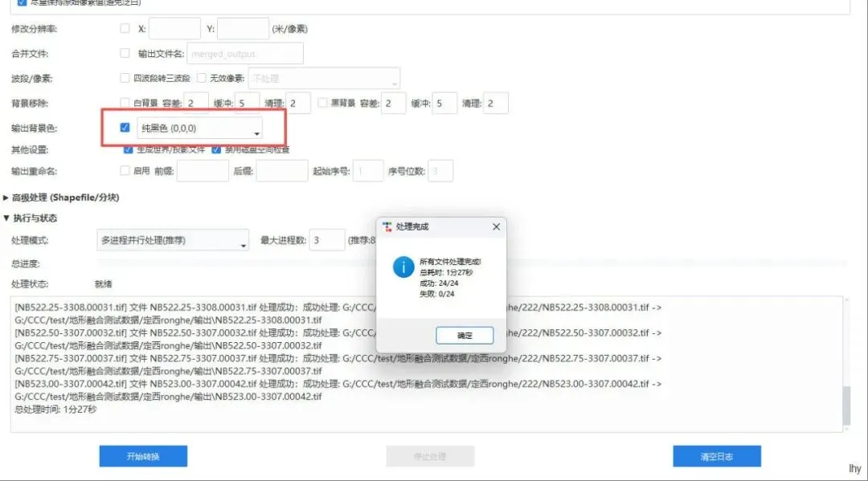Image resolution: width=868 pixels, height=481 pixels.
Task: Click the 输出文件名 merged_output field
Action: pos(245,54)
